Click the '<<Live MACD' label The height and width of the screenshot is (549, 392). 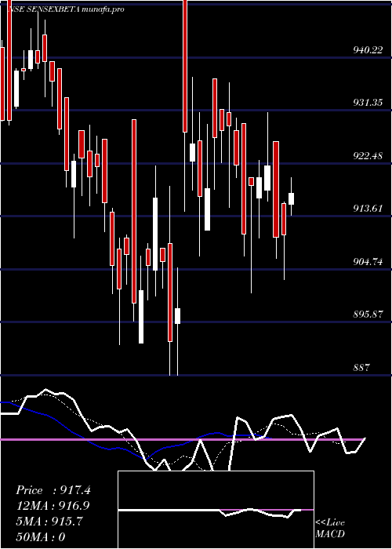(x=330, y=529)
